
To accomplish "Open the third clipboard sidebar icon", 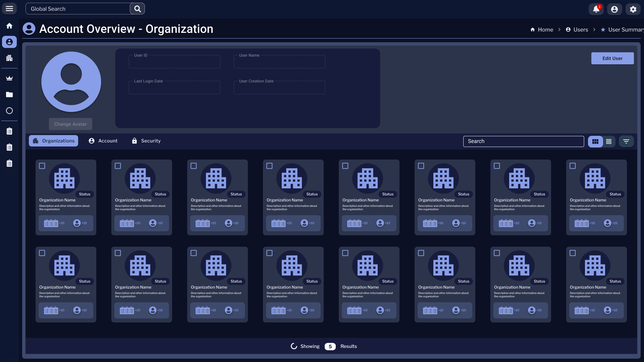I will coord(9,163).
